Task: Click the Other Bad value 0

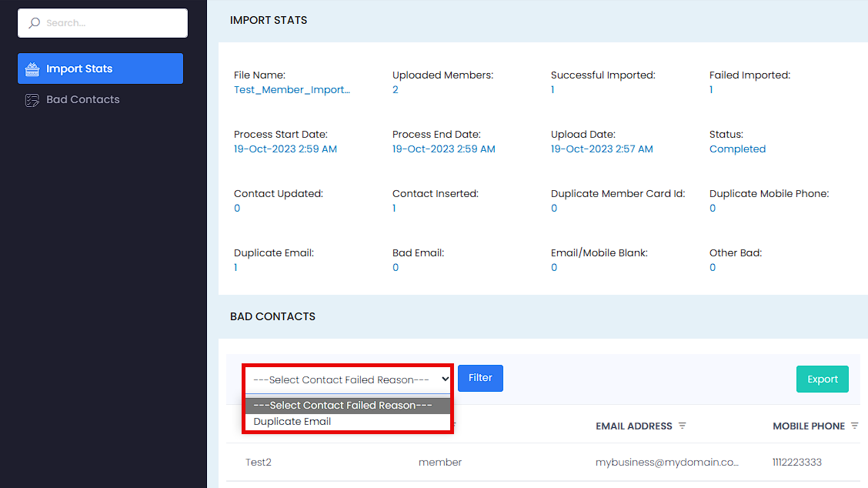Action: 713,268
